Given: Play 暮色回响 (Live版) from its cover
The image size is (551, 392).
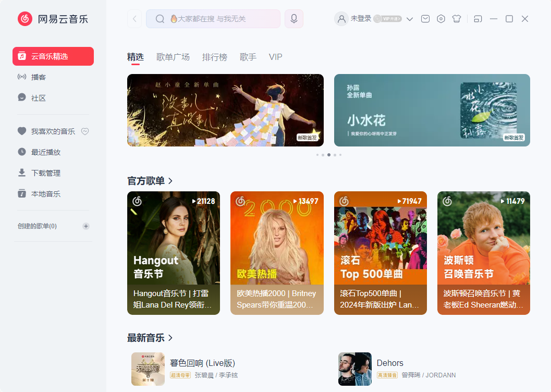Looking at the screenshot, I should tap(148, 369).
